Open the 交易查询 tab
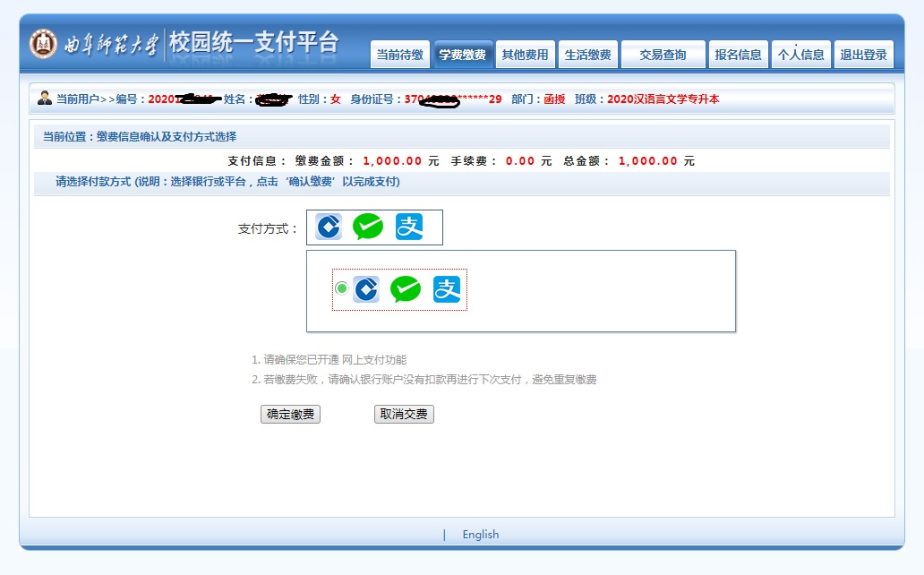The height and width of the screenshot is (575, 924). click(663, 55)
